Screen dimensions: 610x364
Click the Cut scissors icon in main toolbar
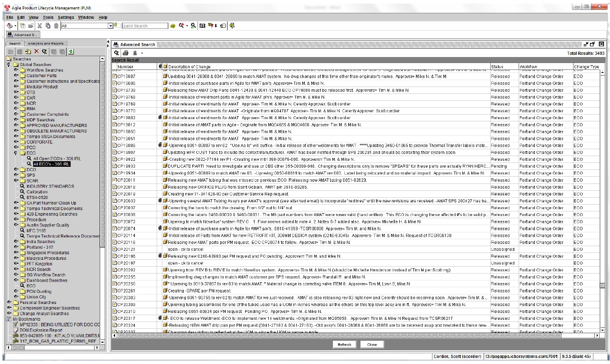[x=40, y=26]
